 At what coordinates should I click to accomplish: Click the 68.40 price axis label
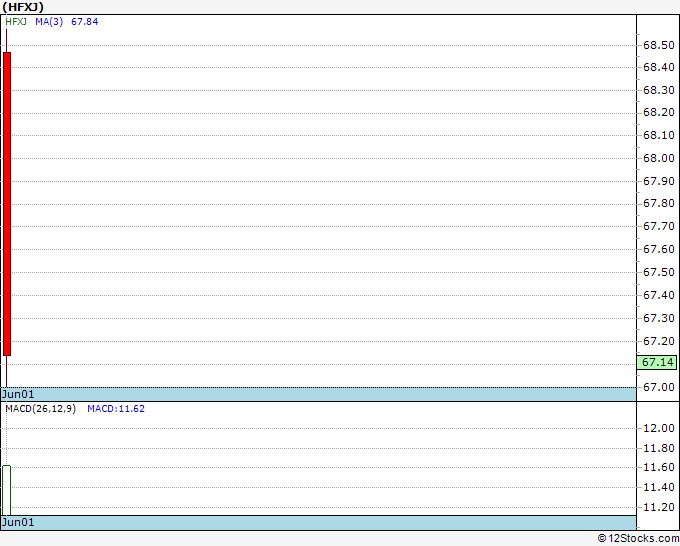[x=658, y=67]
